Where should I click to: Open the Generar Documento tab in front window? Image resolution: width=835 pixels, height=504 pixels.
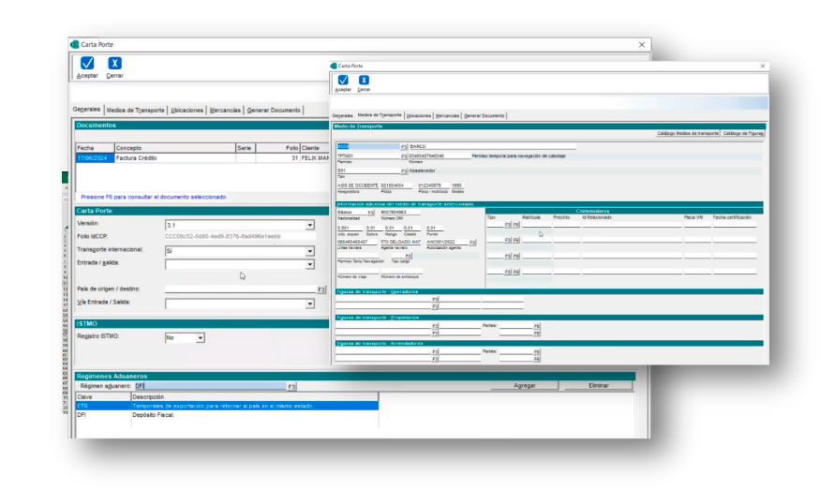485,115
